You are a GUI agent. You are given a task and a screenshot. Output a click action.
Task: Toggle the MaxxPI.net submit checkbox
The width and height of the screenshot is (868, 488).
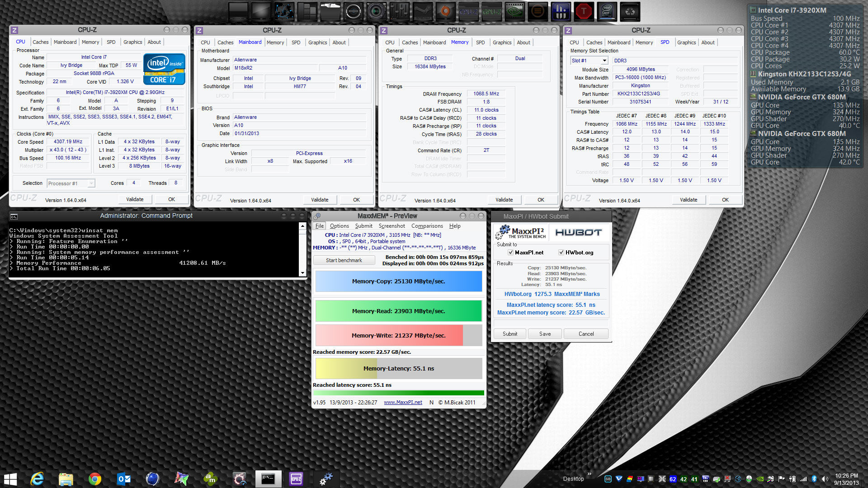point(510,253)
